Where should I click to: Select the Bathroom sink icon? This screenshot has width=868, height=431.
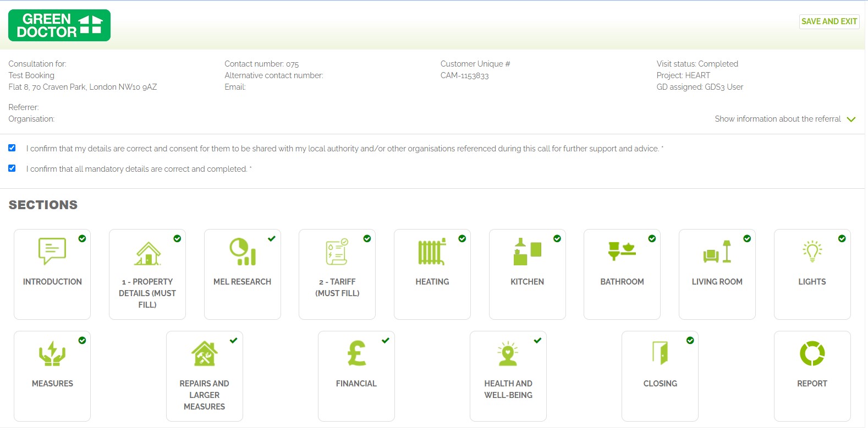[622, 252]
